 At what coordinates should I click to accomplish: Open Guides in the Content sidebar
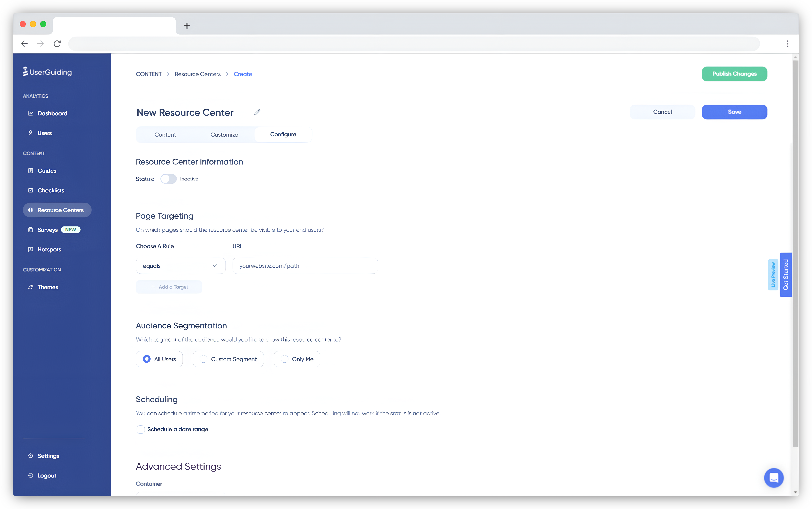pyautogui.click(x=47, y=171)
